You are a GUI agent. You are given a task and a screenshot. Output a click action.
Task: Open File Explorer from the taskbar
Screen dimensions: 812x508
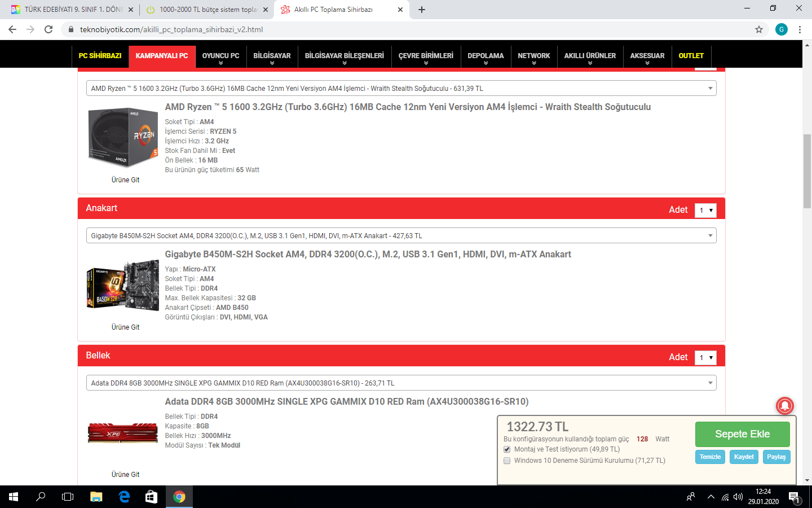pos(96,497)
